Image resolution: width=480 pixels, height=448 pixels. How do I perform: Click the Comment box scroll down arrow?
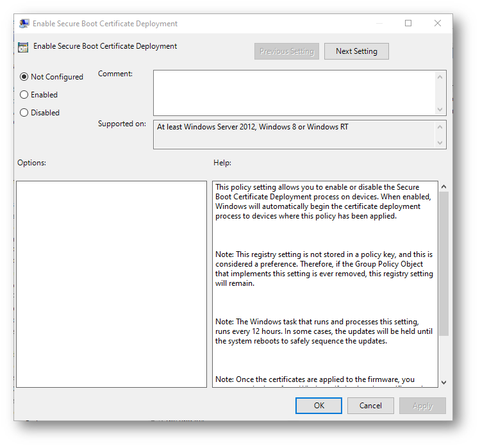click(440, 110)
